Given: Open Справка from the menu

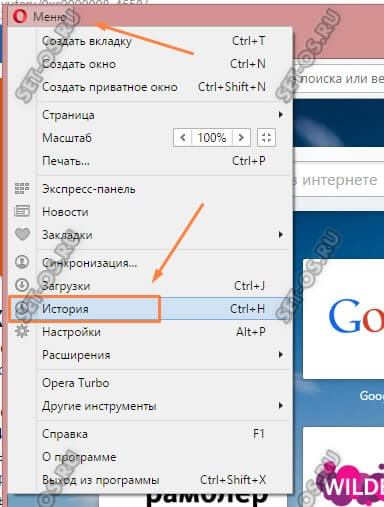Looking at the screenshot, I should [151, 434].
